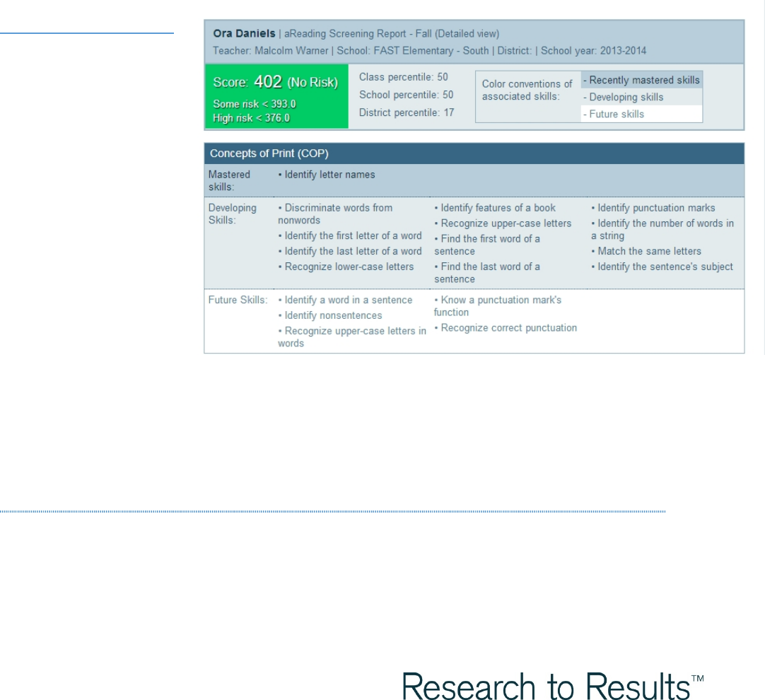Screen dimensions: 765x700
Task: Click Identify letter names skill
Action: (x=327, y=175)
